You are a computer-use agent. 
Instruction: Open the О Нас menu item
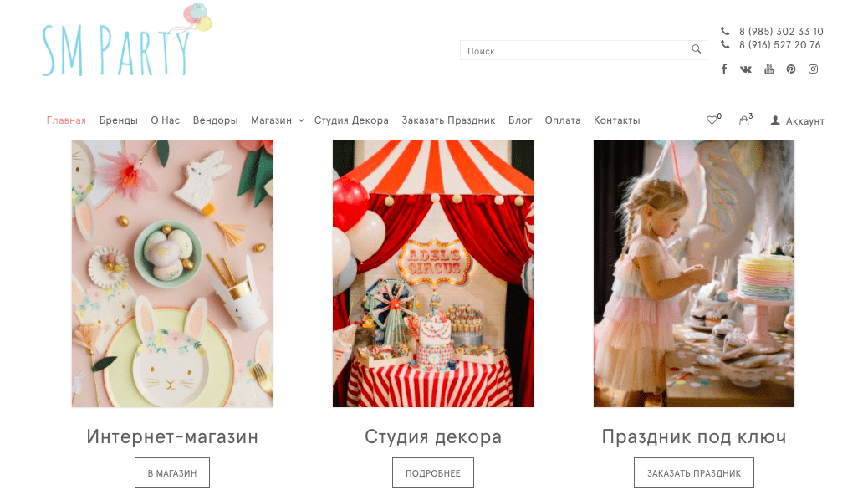point(166,120)
